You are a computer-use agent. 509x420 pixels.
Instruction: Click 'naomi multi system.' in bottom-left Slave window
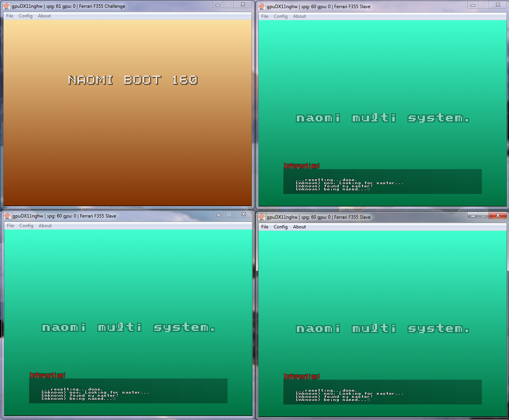pyautogui.click(x=128, y=327)
